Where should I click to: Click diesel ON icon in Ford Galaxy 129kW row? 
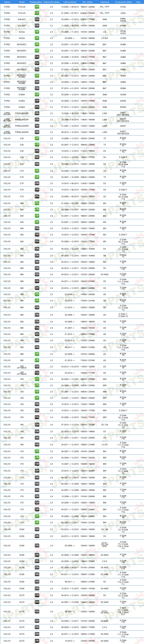pos(37,19)
